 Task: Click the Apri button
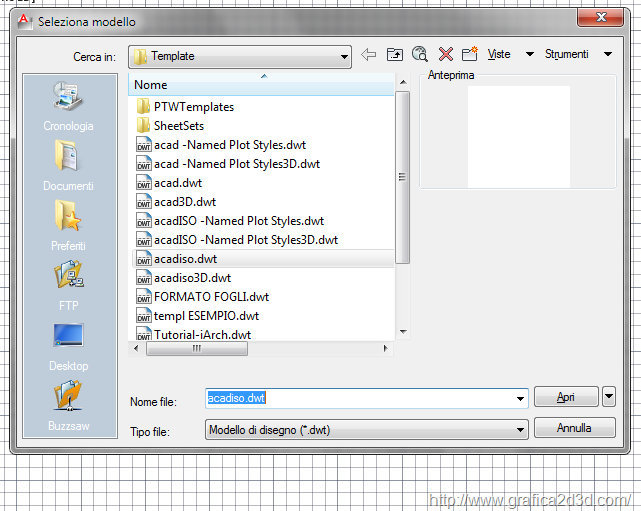click(x=566, y=398)
